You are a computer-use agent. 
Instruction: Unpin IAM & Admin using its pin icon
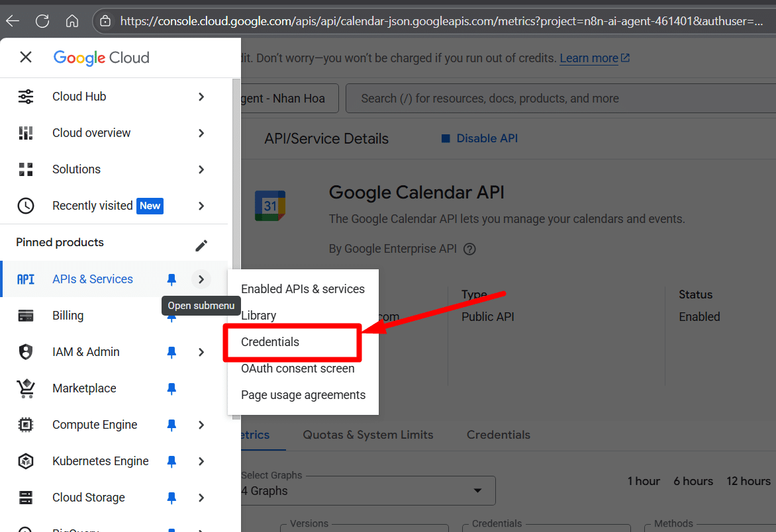coord(171,352)
